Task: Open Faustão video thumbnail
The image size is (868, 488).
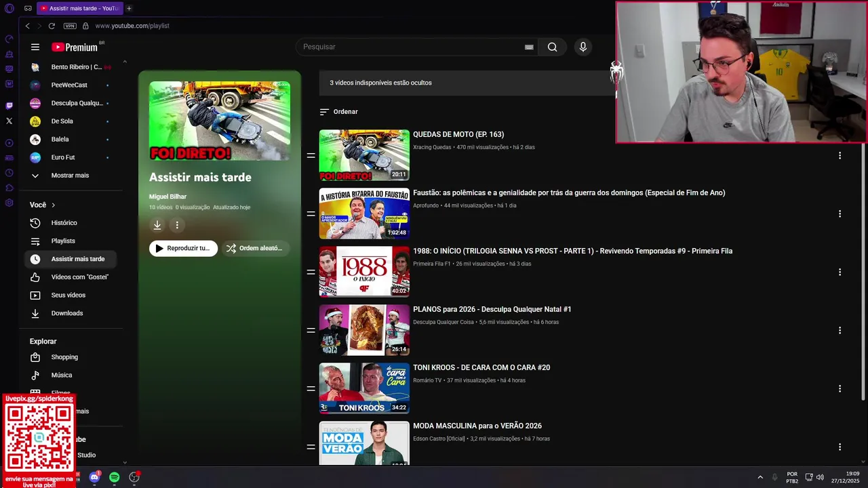Action: click(364, 213)
